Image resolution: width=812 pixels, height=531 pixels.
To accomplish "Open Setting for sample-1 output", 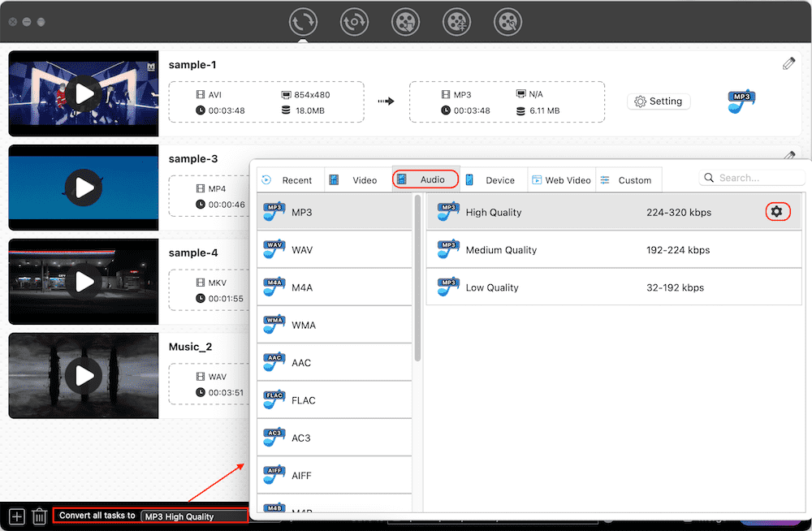I will 659,101.
